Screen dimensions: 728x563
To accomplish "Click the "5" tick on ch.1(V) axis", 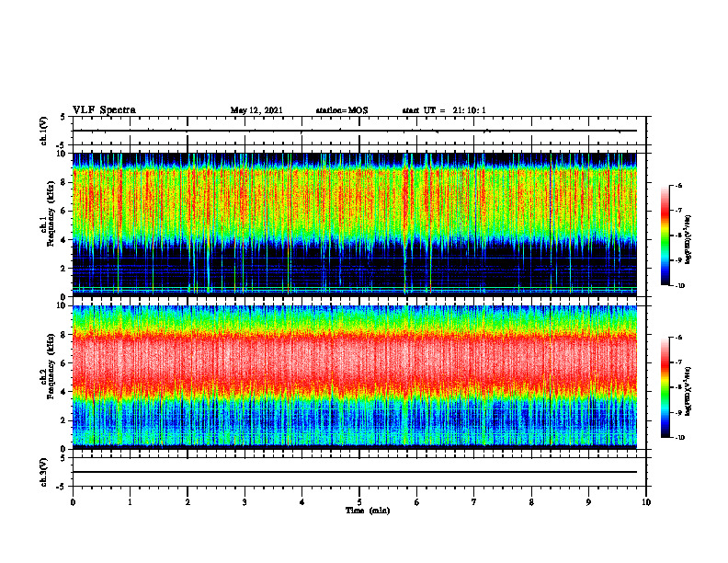I will [64, 117].
